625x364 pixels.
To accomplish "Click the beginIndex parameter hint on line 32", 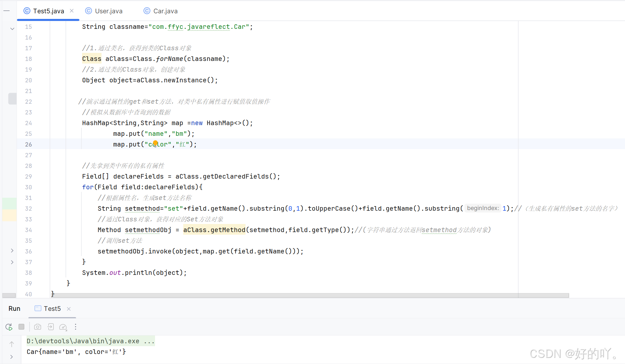I will coord(483,208).
